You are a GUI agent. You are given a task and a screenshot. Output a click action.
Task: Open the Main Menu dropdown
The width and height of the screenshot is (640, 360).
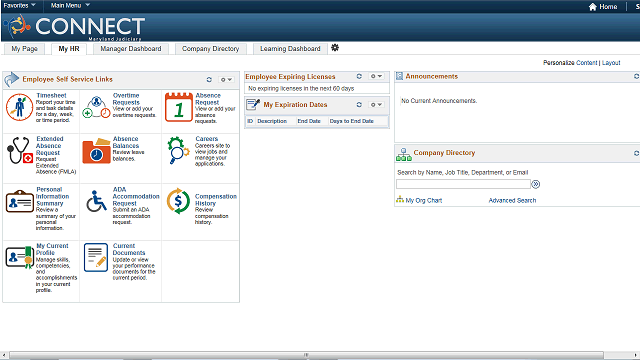tap(70, 5)
